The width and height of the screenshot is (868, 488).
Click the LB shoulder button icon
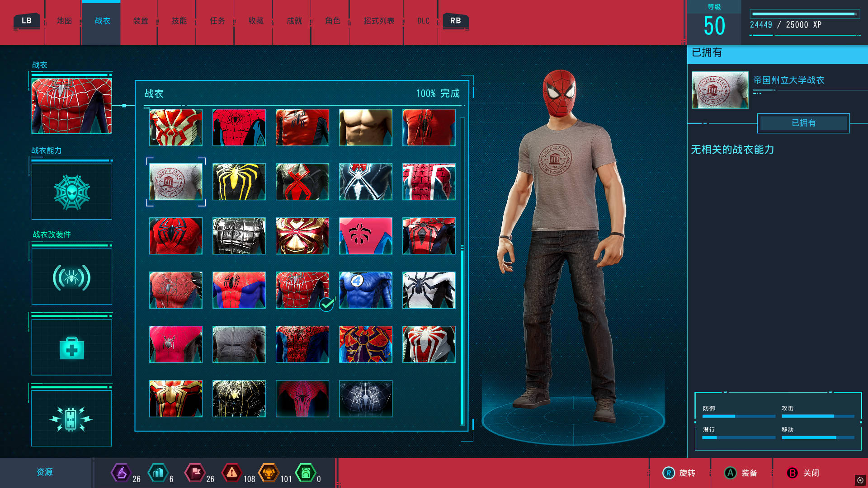tap(27, 21)
